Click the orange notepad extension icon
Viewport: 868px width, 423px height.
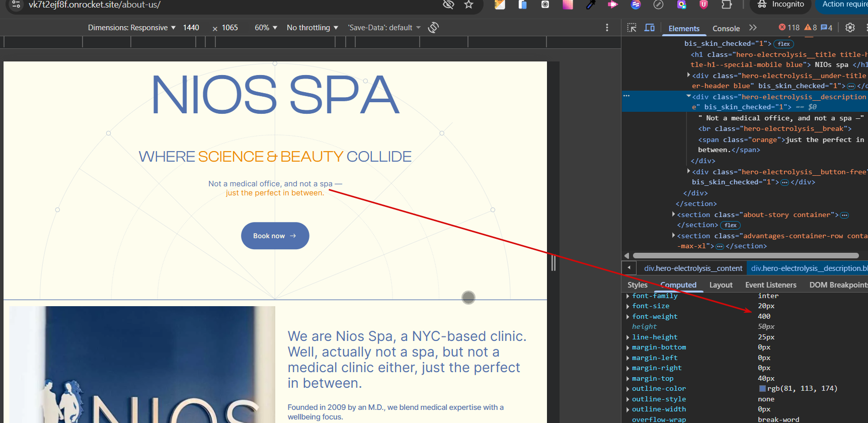click(x=500, y=5)
